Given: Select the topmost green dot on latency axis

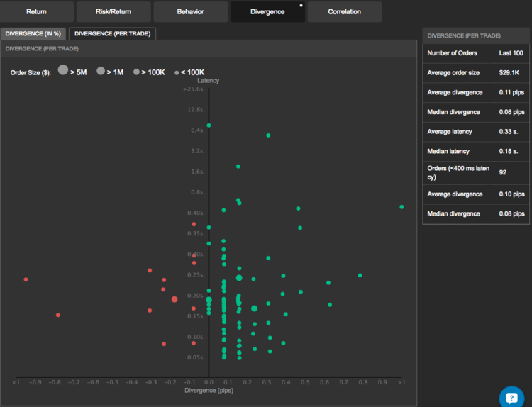Looking at the screenshot, I should [x=209, y=126].
